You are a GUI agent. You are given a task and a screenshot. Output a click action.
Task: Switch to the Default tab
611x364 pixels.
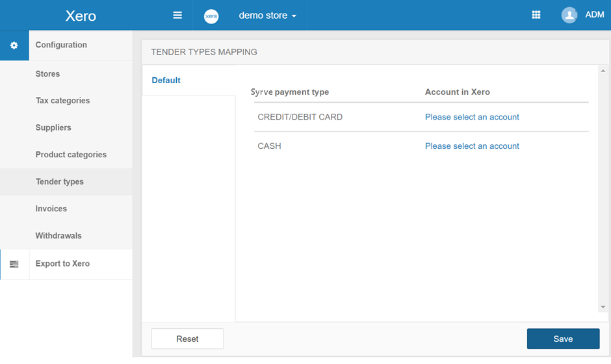point(166,81)
